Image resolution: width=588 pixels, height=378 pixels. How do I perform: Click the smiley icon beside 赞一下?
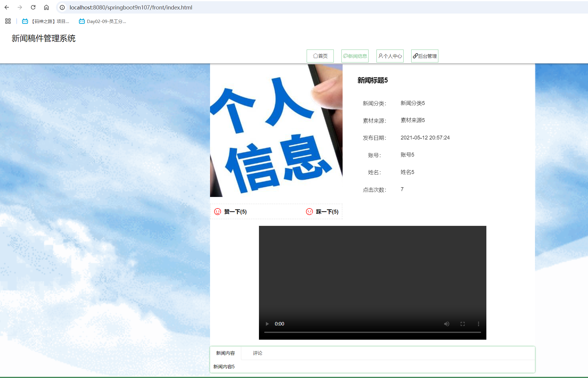217,211
